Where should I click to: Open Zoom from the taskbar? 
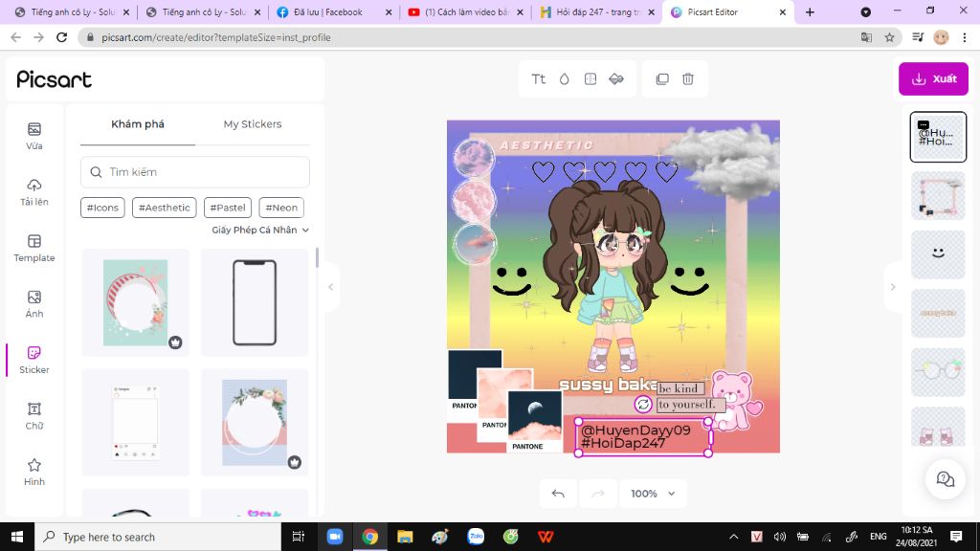coord(334,537)
